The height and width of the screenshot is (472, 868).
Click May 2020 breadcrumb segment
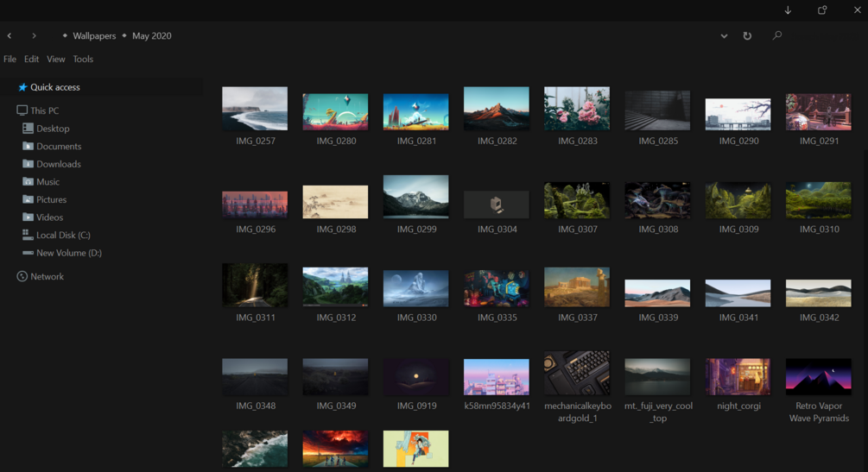[x=152, y=36]
